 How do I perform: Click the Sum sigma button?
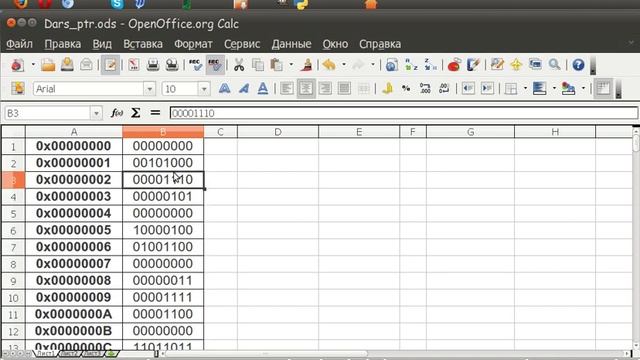136,113
